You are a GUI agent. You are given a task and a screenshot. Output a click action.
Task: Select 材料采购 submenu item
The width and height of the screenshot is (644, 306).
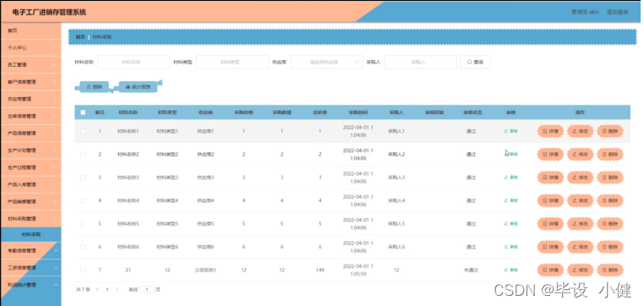pyautogui.click(x=30, y=234)
